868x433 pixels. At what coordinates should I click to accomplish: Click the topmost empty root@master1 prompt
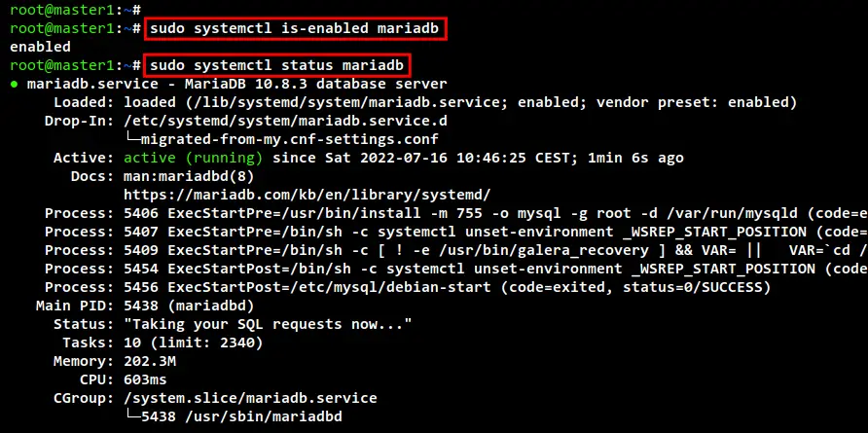(x=75, y=10)
